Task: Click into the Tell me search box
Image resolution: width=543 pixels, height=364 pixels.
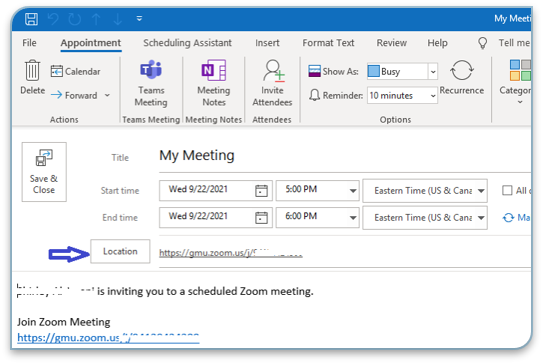Action: (514, 43)
